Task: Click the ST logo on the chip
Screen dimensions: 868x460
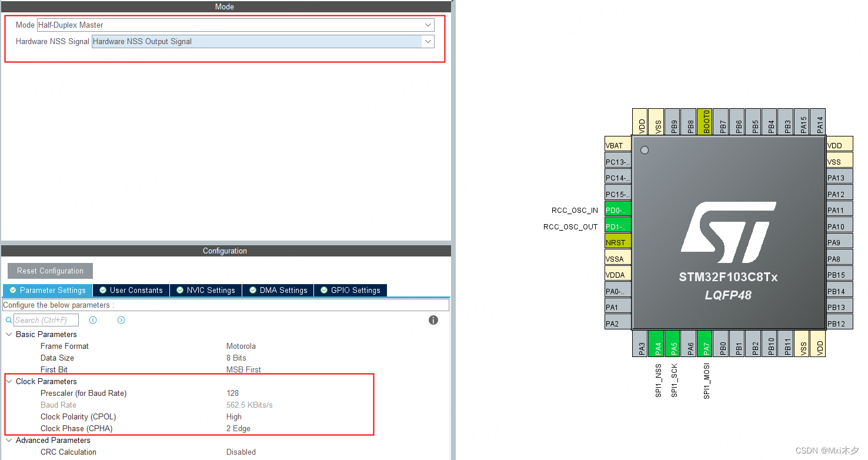Action: tap(728, 232)
